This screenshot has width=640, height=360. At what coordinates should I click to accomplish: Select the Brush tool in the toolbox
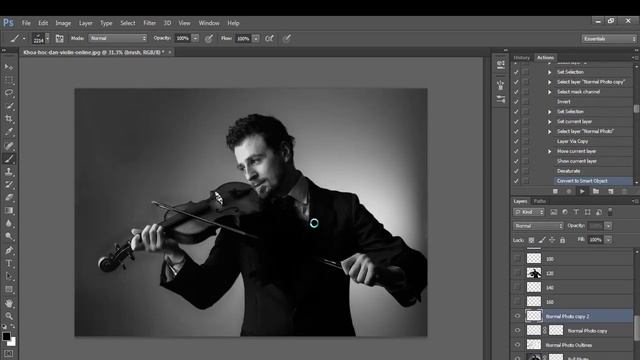tap(9, 159)
